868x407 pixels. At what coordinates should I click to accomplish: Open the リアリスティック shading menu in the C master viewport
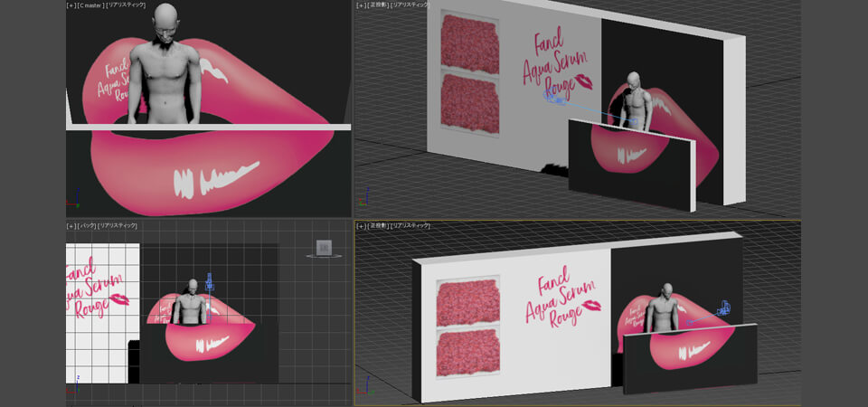(x=127, y=5)
